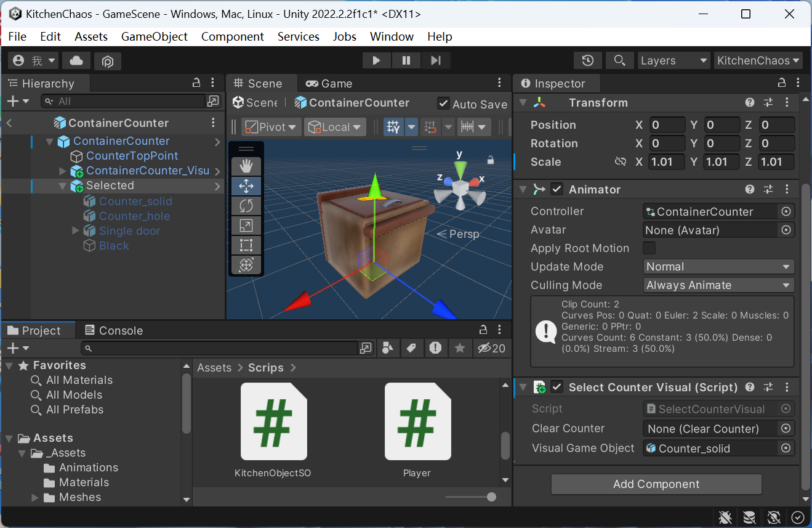The image size is (812, 528).
Task: Click the Pause button
Action: (x=406, y=60)
